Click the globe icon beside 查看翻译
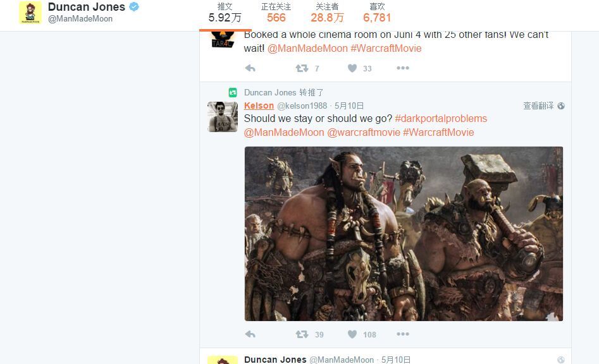 click(x=561, y=106)
